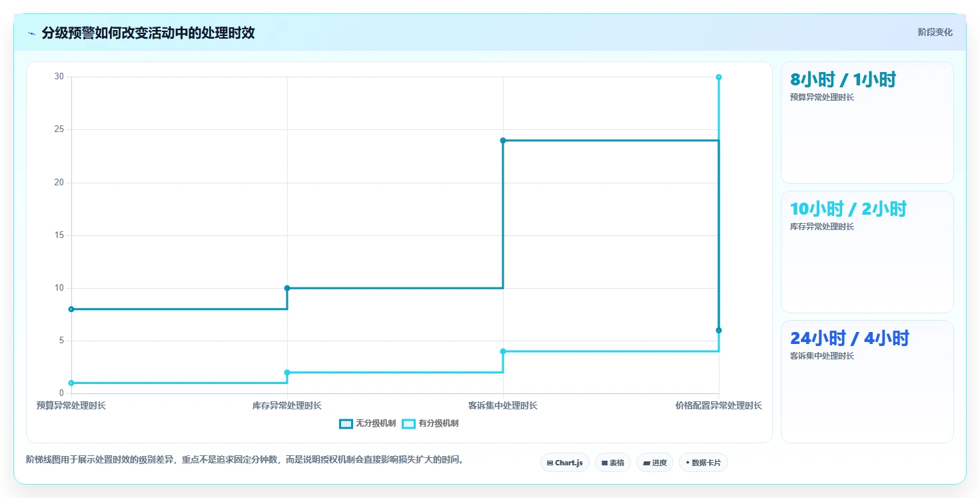Click the Chart.js tag
The image size is (980, 498).
click(x=564, y=463)
